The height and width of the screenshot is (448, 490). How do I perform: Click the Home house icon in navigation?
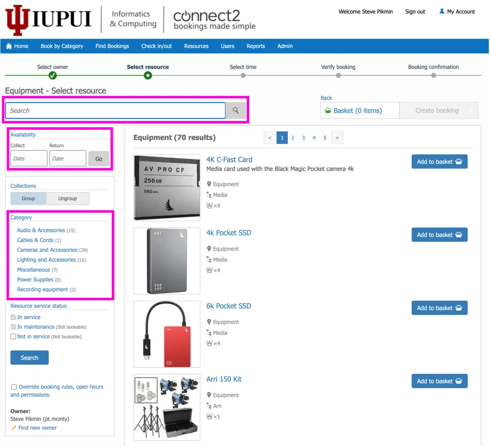pyautogui.click(x=9, y=46)
